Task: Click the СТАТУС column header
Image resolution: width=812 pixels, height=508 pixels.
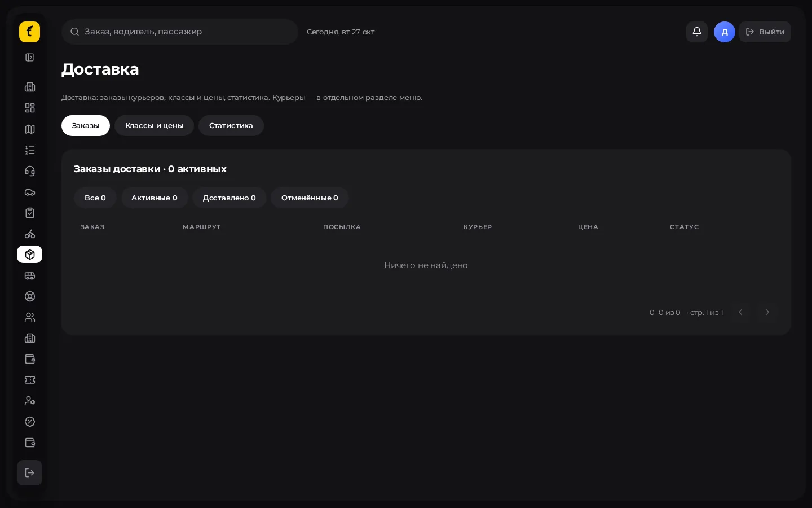Action: [685, 227]
